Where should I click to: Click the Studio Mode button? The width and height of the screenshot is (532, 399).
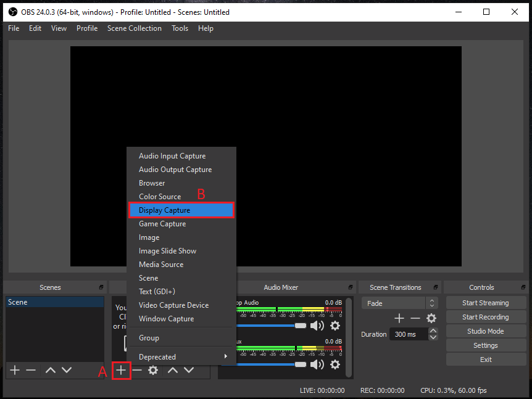pos(486,331)
